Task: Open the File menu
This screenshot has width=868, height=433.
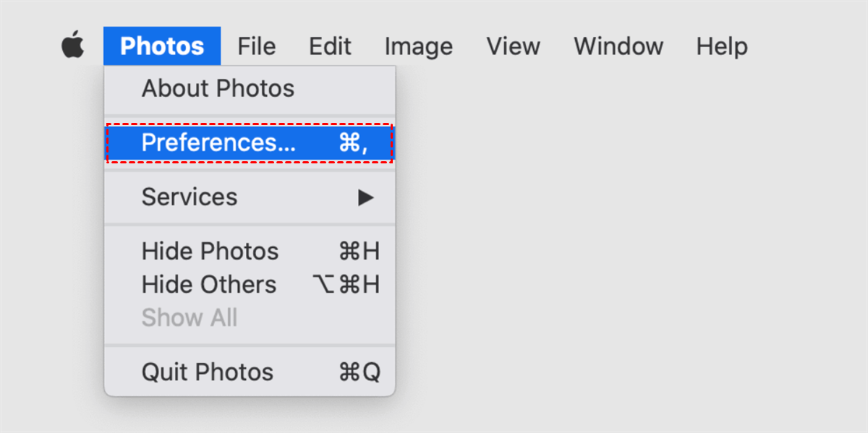Action: [x=256, y=46]
